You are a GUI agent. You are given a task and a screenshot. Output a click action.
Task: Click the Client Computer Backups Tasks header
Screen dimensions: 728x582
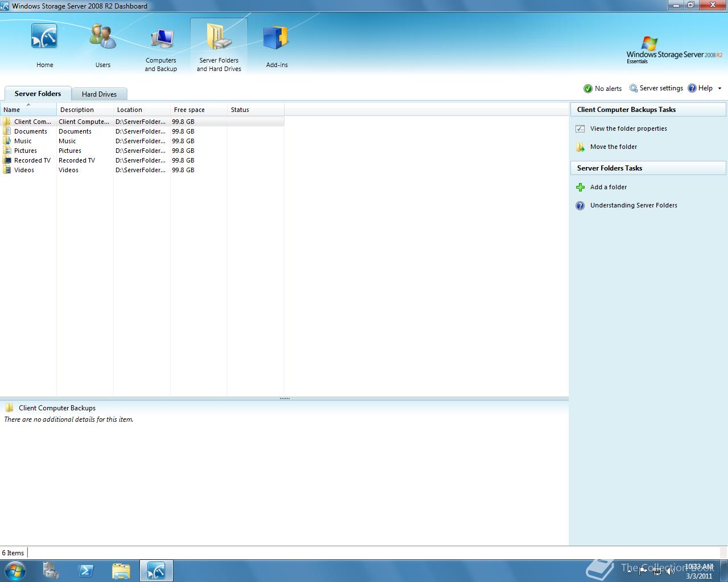648,110
